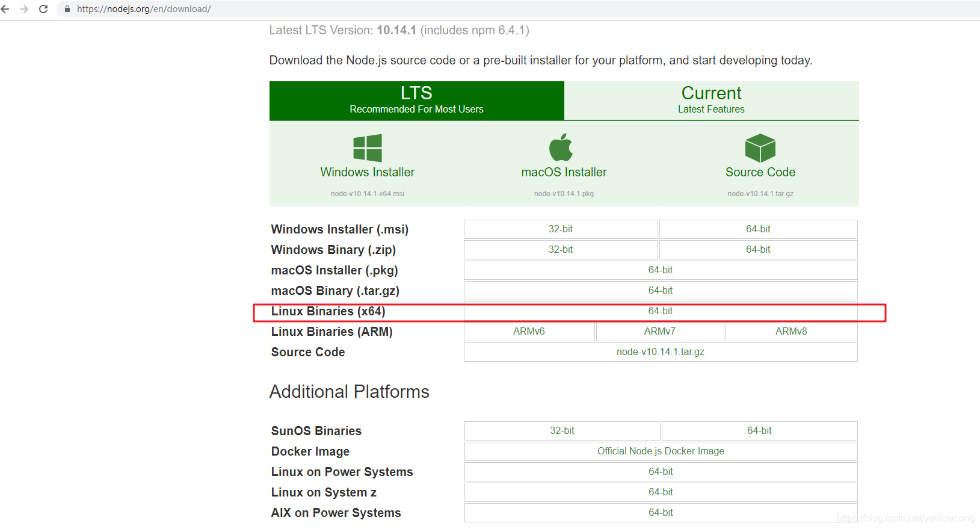Click the macOS Binary (.tar.gz) row label

point(335,291)
